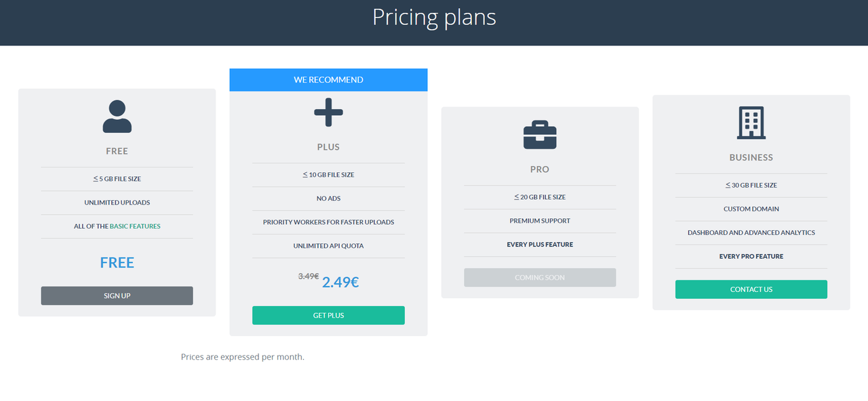
Task: Select the Business plan title
Action: tap(751, 157)
